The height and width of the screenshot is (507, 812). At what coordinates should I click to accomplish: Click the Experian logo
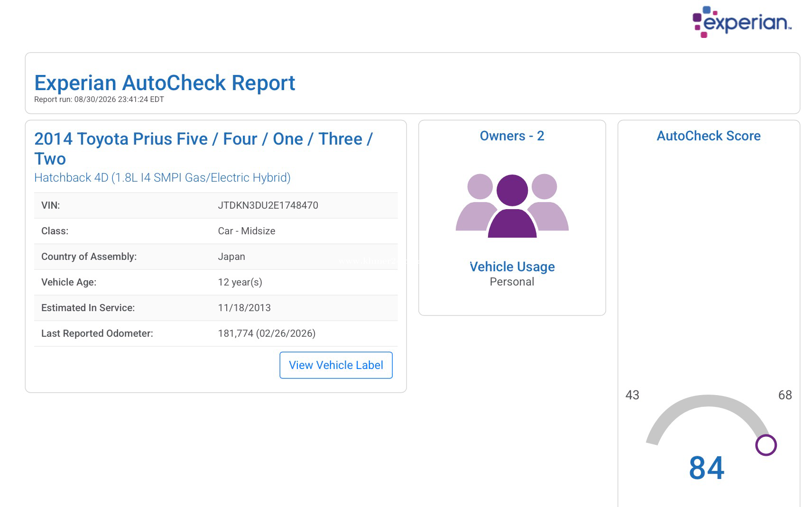[x=742, y=22]
